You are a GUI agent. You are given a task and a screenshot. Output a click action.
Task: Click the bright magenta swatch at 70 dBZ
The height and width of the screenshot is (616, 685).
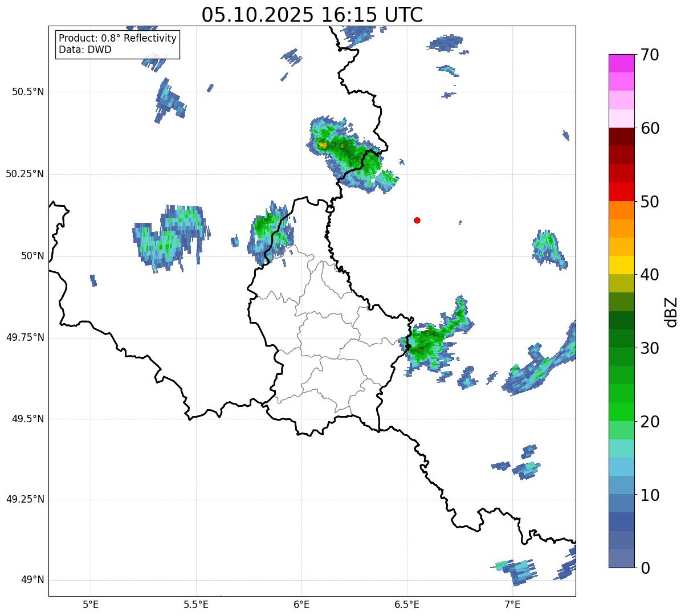click(x=622, y=63)
